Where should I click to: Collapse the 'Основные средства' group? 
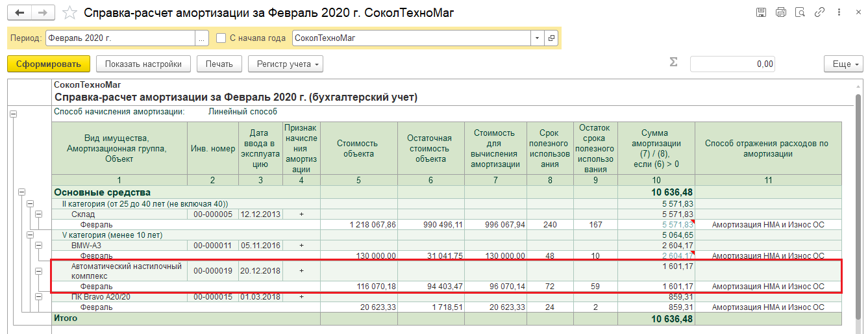pos(21,192)
